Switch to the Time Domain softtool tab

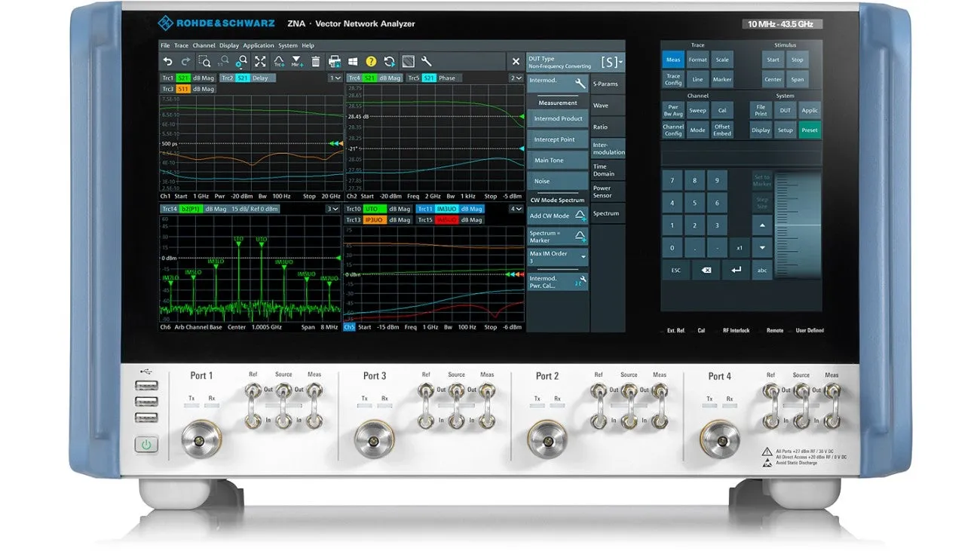coord(608,170)
